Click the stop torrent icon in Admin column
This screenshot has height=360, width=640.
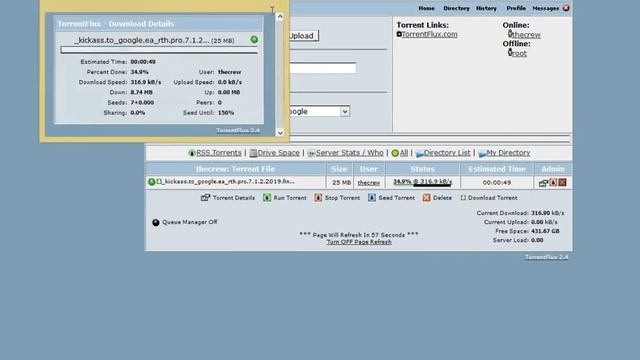[x=553, y=182]
